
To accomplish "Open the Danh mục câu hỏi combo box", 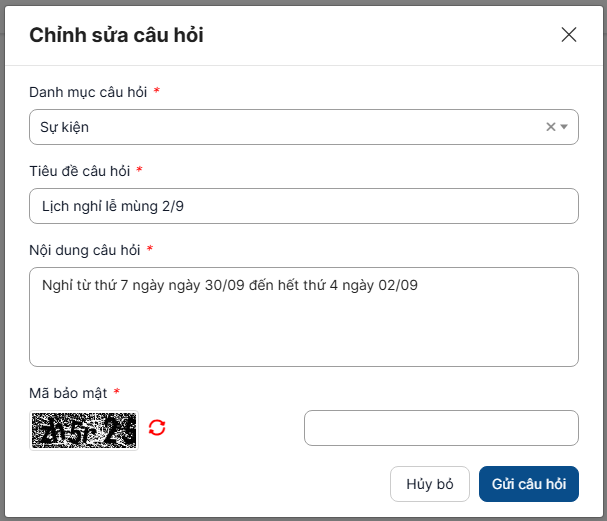I will tap(280, 127).
